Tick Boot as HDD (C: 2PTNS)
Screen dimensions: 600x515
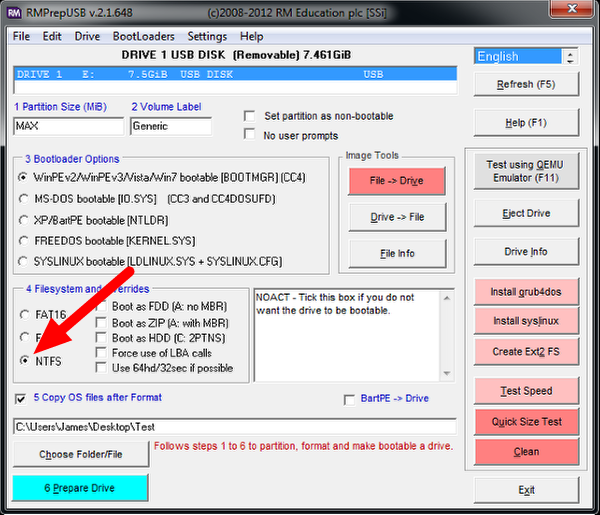tap(101, 337)
